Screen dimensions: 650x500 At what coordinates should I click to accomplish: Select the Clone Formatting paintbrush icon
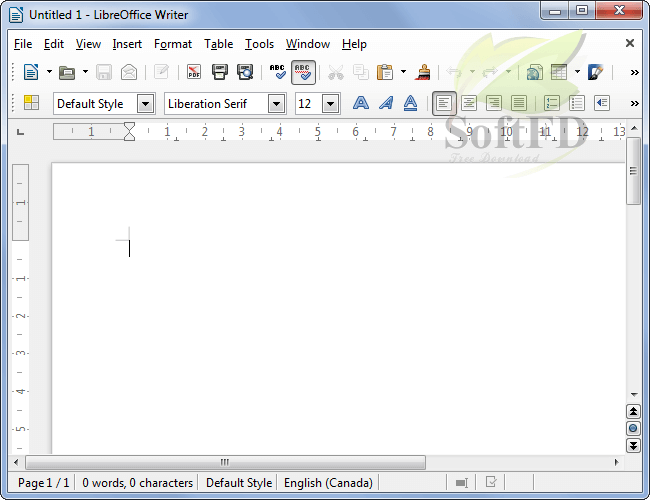coord(422,72)
